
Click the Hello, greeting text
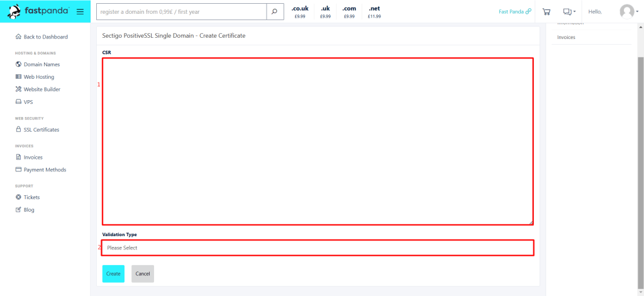[595, 12]
